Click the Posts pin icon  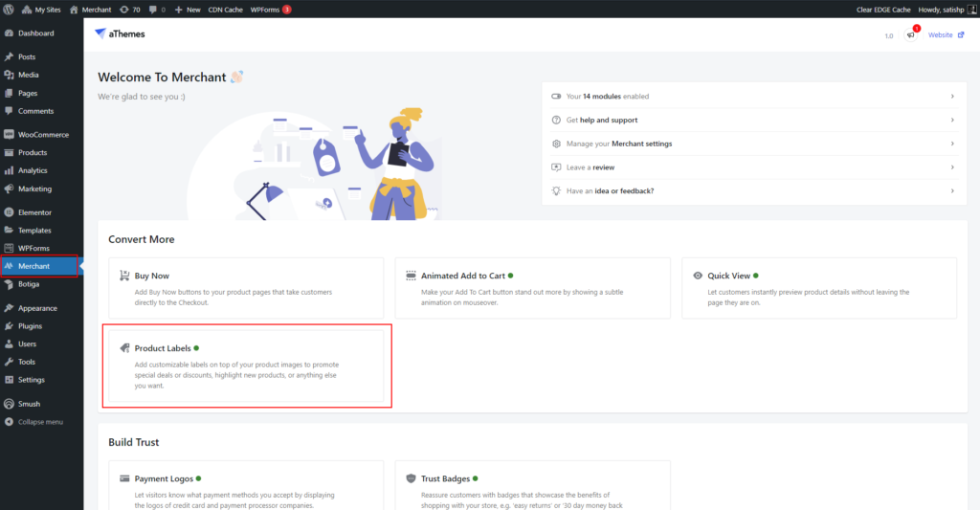point(9,56)
